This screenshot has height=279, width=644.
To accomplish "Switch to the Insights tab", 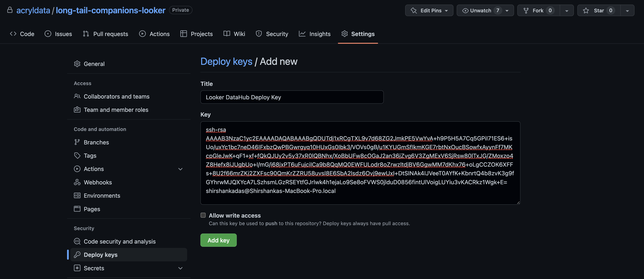I will (315, 34).
